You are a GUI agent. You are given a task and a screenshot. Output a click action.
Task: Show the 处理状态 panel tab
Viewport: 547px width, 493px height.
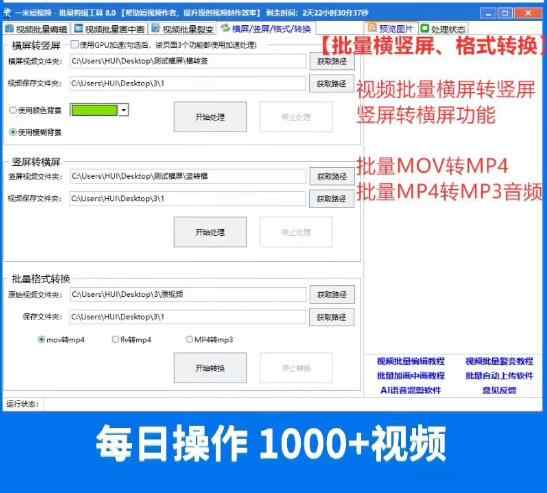(x=443, y=29)
